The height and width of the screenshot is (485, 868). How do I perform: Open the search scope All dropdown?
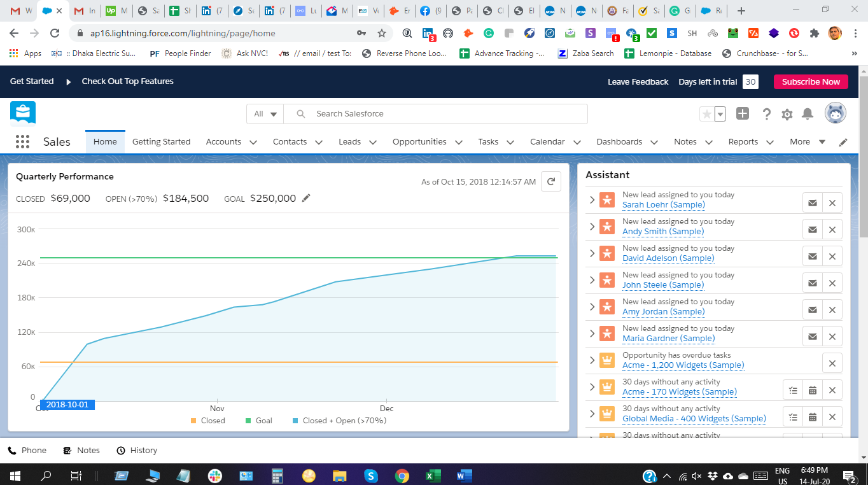click(265, 114)
